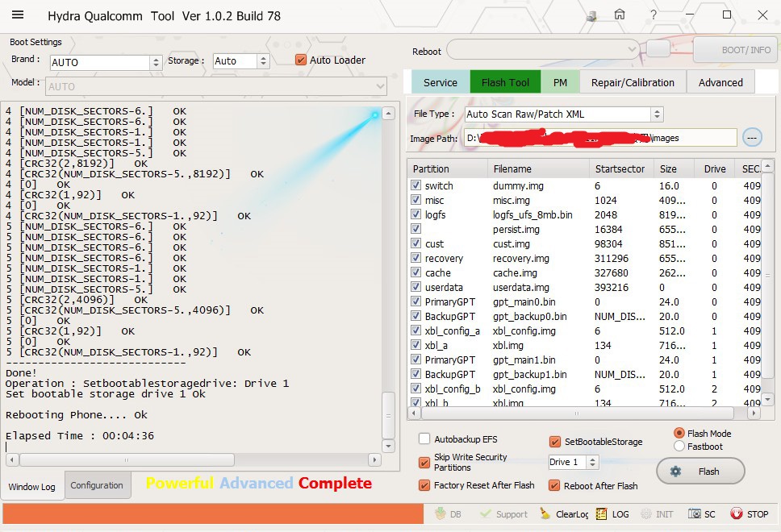
Task: Open File Type dropdown
Action: click(657, 114)
